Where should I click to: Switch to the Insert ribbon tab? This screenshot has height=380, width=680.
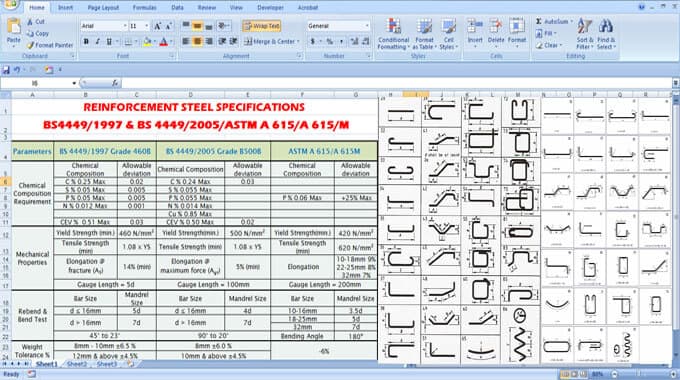65,7
